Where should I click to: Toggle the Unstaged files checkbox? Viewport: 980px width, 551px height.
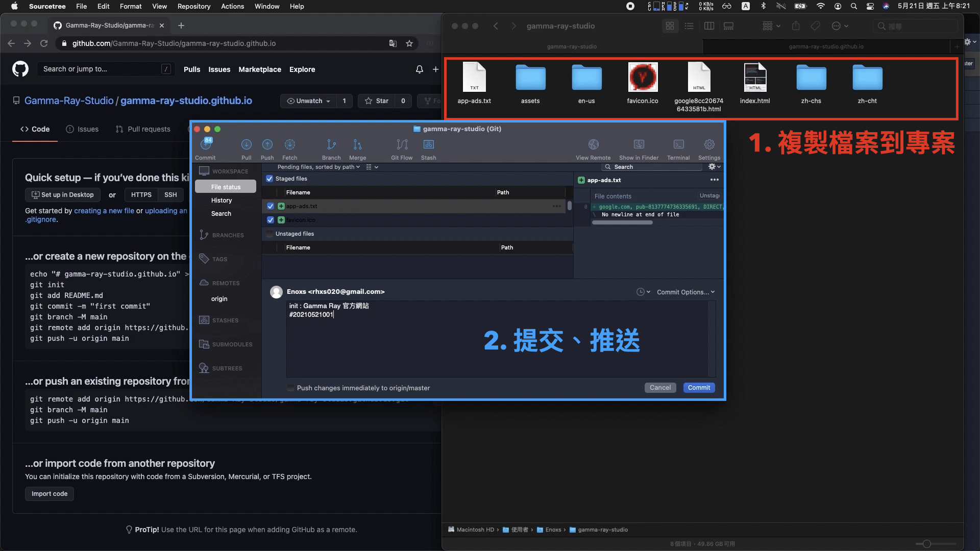(x=269, y=234)
